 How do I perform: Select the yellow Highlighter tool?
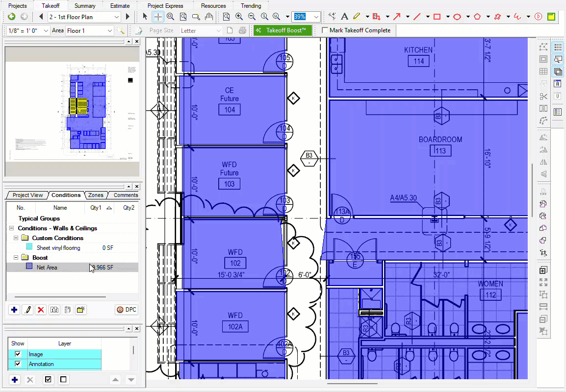357,17
